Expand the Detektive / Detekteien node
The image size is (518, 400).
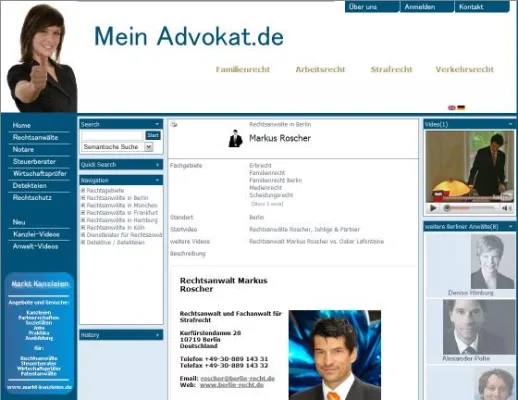tap(83, 242)
